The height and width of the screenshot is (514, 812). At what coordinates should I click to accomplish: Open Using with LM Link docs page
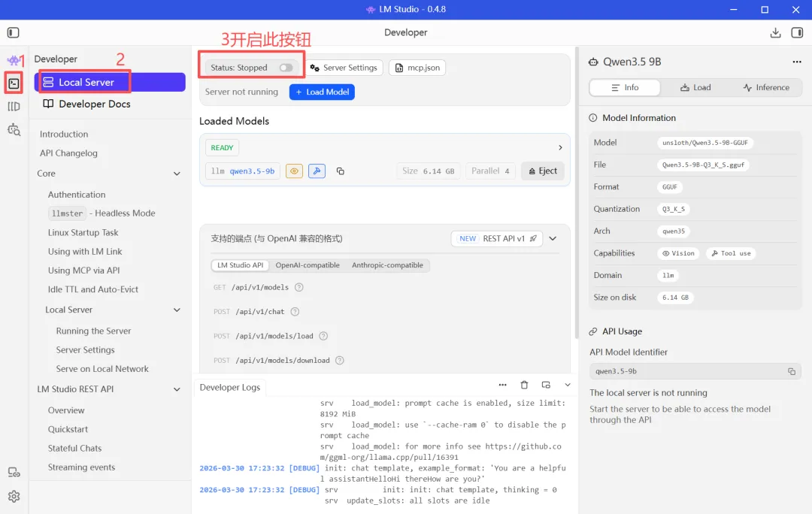pyautogui.click(x=85, y=252)
